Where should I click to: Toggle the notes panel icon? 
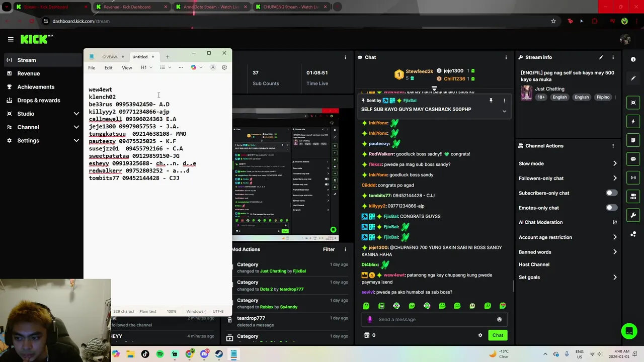(x=633, y=140)
